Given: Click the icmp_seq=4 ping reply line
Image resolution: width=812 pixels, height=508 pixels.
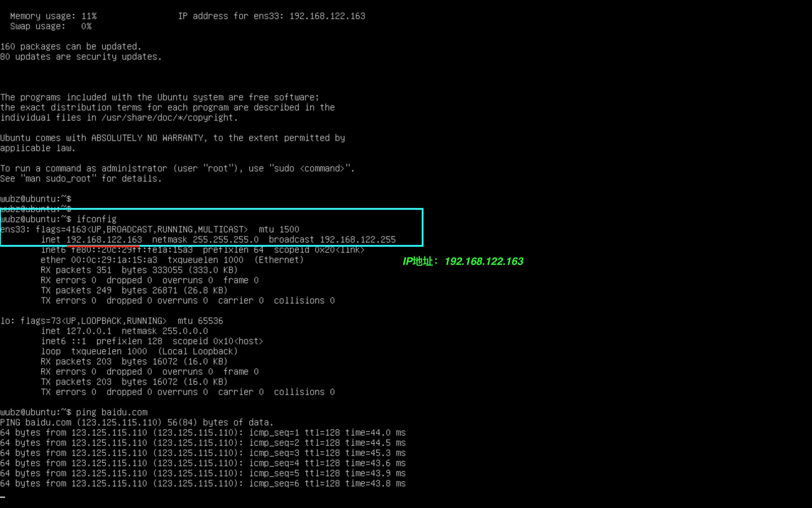Looking at the screenshot, I should [x=203, y=463].
